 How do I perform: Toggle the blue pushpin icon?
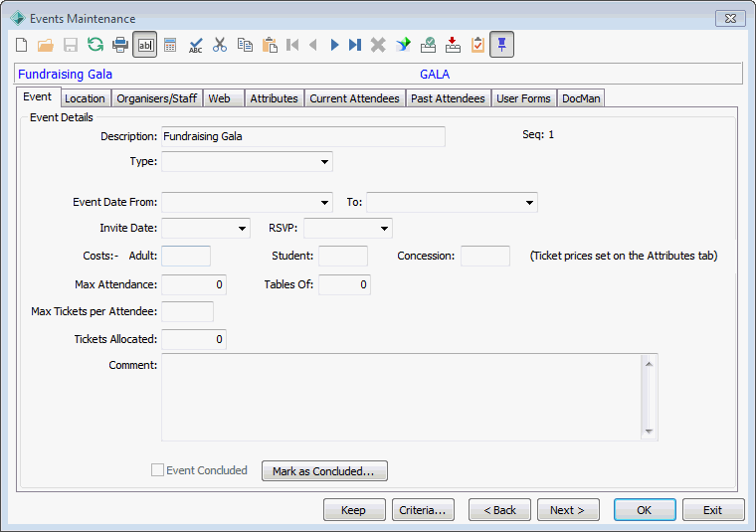pyautogui.click(x=502, y=45)
